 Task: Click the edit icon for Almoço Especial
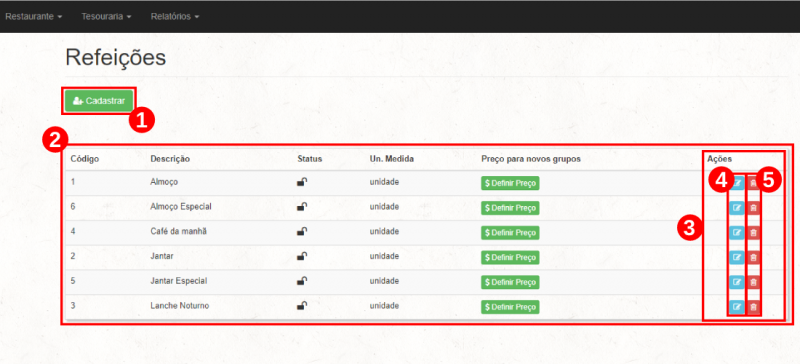[737, 207]
